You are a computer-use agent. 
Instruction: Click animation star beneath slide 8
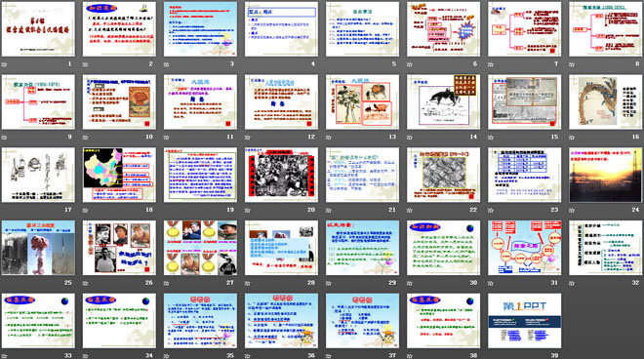click(x=572, y=64)
